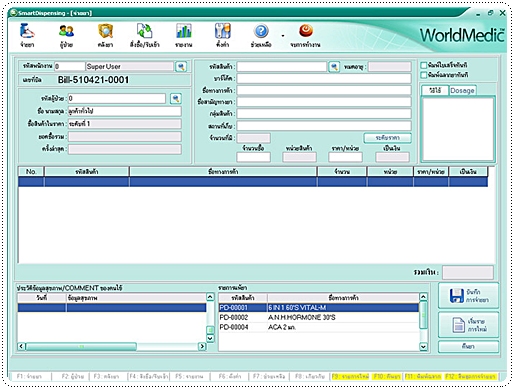Select product row PD-00004 ACA 2 มก.
The height and width of the screenshot is (389, 514).
point(319,327)
